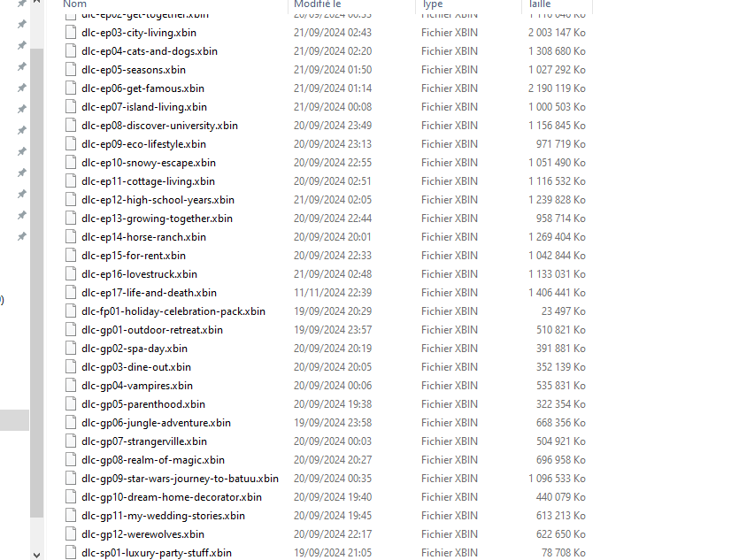The height and width of the screenshot is (560, 731).
Task: Select file dlc-ep04-cats-and-dogs.xbin
Action: click(x=150, y=51)
